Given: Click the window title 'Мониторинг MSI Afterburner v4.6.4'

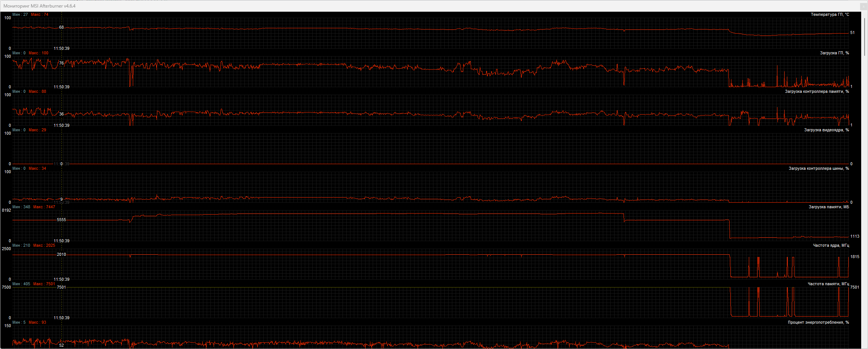Looking at the screenshot, I should 40,6.
